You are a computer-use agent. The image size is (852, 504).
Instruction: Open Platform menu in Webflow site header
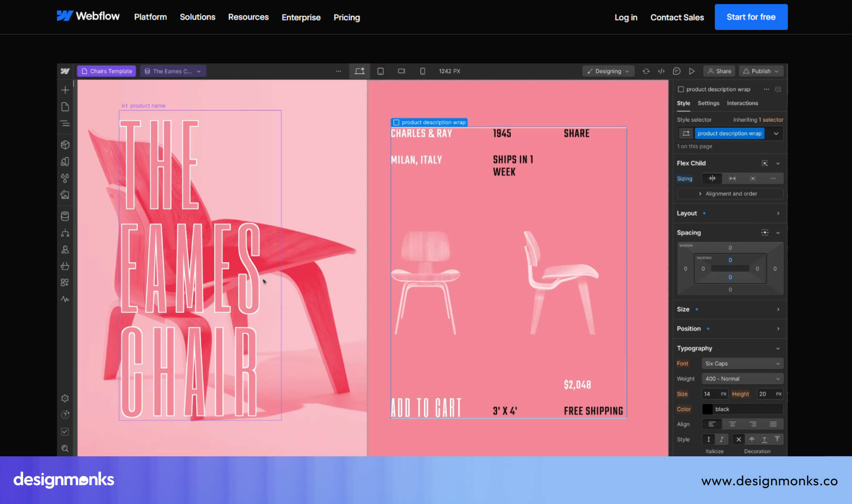pyautogui.click(x=150, y=17)
